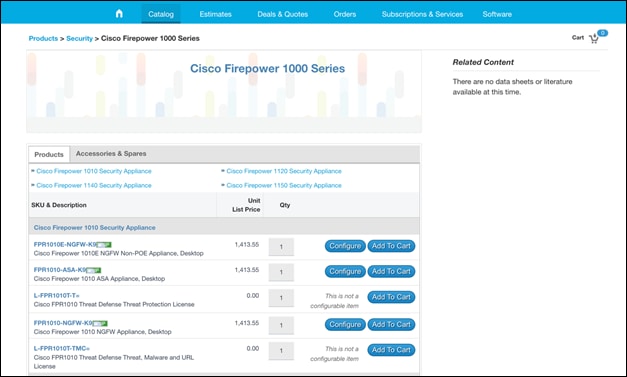Edit quantity field for FPR1010-ASA-K9
This screenshot has width=627, height=377.
(x=281, y=272)
